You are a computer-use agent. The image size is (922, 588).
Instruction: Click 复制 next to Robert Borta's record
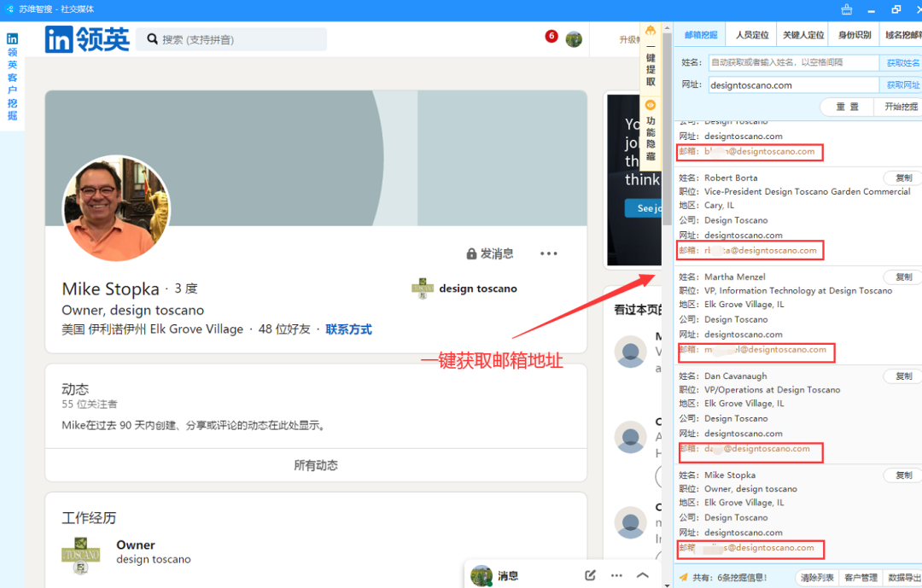902,177
